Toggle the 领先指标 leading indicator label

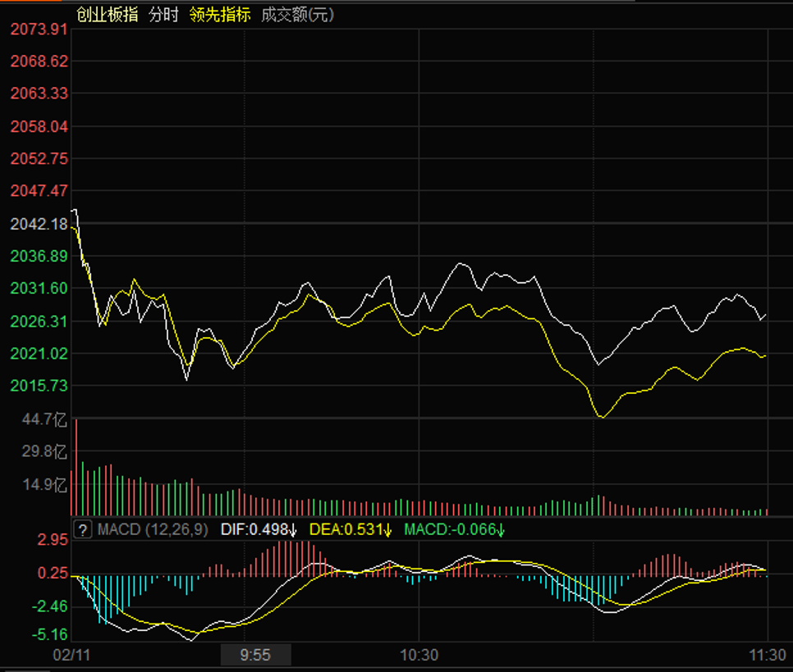pos(219,15)
